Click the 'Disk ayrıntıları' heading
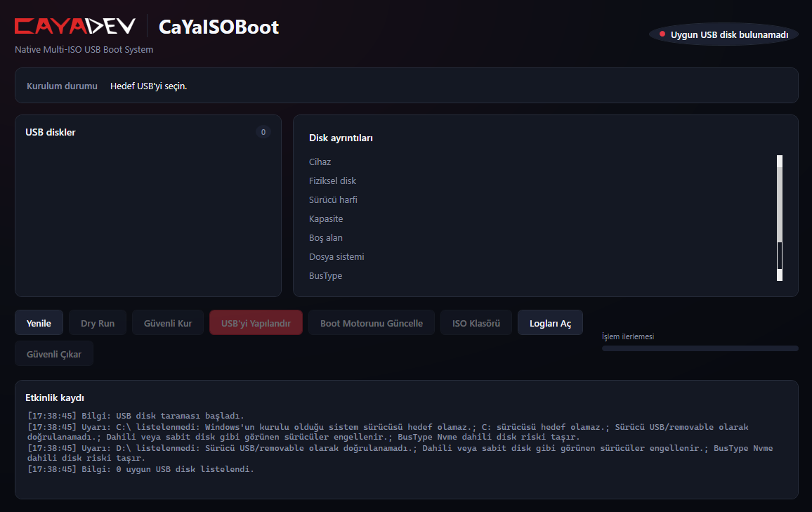This screenshot has width=812, height=512. [x=341, y=138]
